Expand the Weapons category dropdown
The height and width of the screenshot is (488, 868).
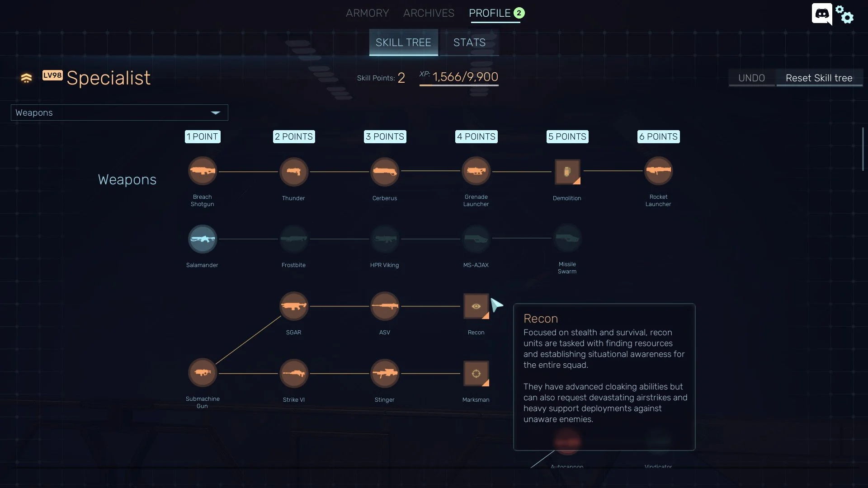(x=216, y=112)
